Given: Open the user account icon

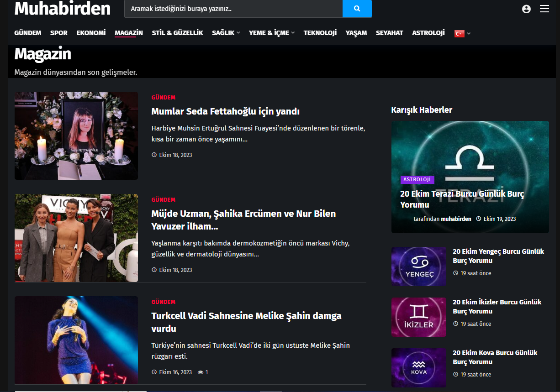Looking at the screenshot, I should [526, 9].
